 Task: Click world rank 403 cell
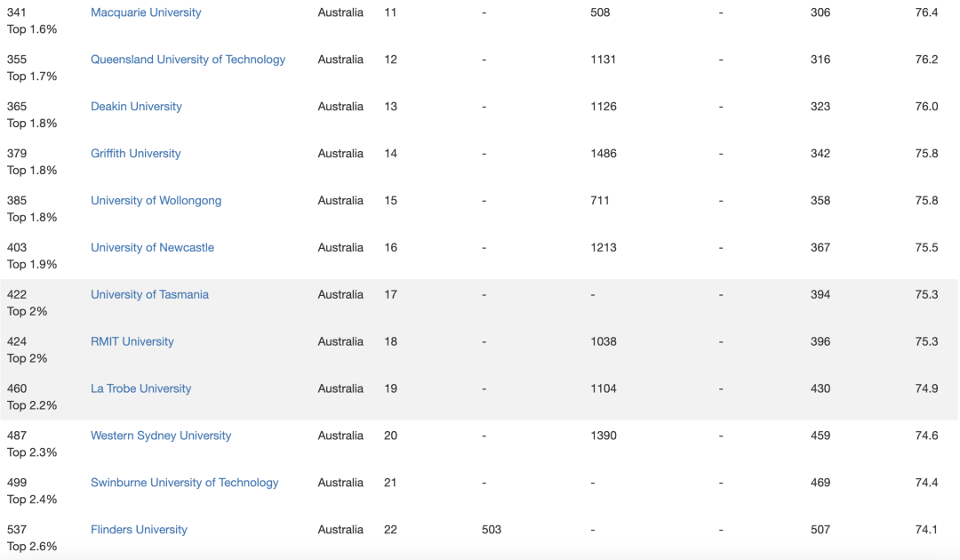(x=17, y=248)
